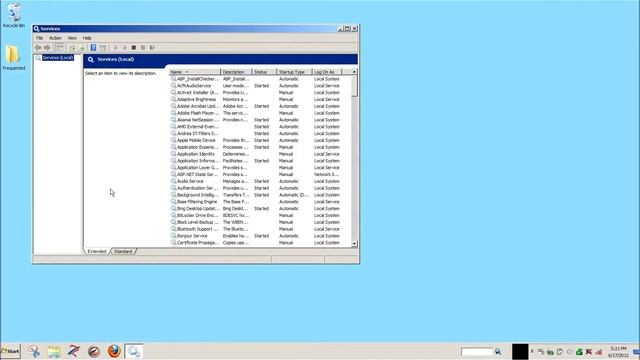
Task: Open the File menu
Action: [x=40, y=38]
